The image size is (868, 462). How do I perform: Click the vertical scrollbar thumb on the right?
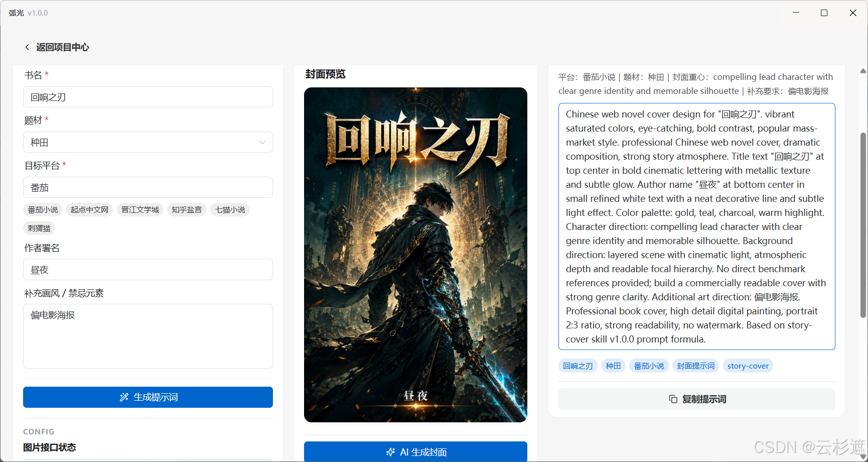863,225
